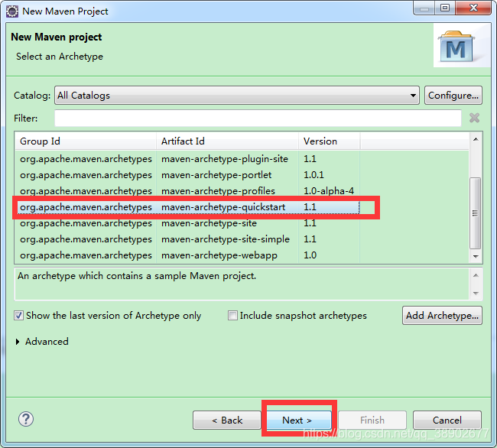Screen dimensions: 497x448
Task: Go to the previous page with Back
Action: (x=226, y=420)
